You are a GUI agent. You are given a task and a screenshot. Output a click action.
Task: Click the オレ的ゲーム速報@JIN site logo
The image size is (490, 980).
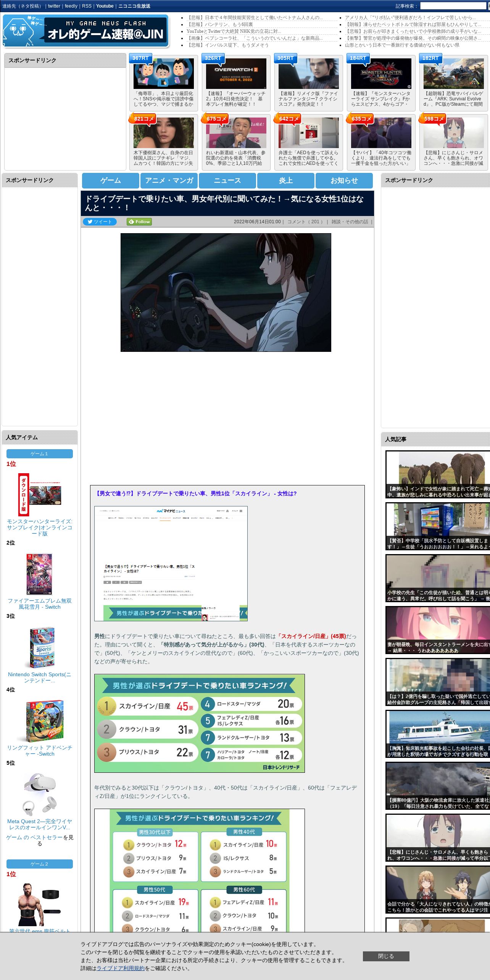tap(86, 31)
